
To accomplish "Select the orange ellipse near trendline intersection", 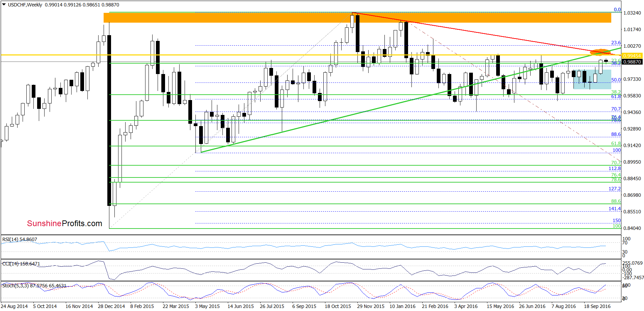I will click(x=600, y=52).
